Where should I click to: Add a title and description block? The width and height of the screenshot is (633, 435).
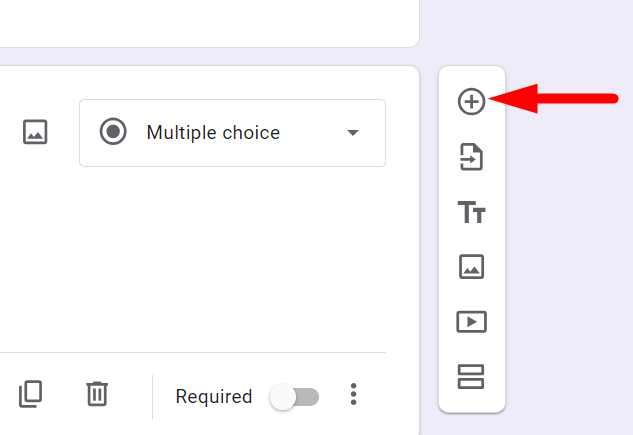point(471,212)
